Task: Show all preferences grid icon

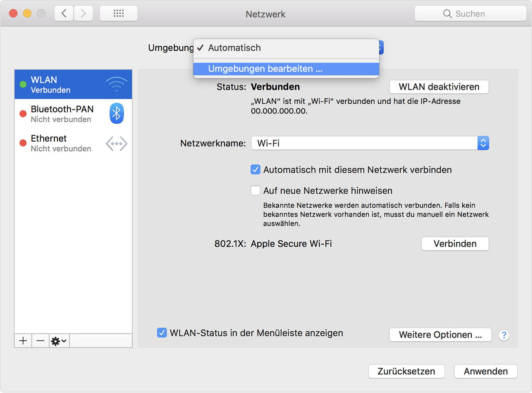Action: tap(118, 14)
